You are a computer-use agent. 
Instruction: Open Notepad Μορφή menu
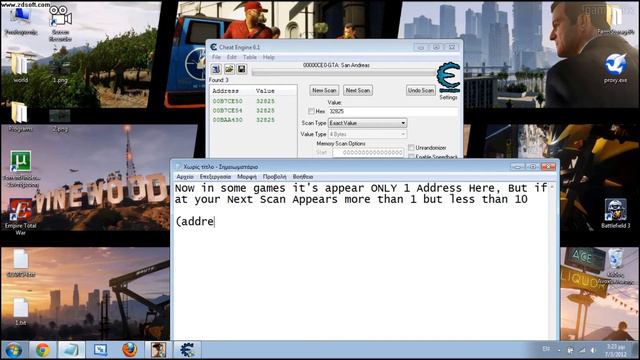coord(247,177)
